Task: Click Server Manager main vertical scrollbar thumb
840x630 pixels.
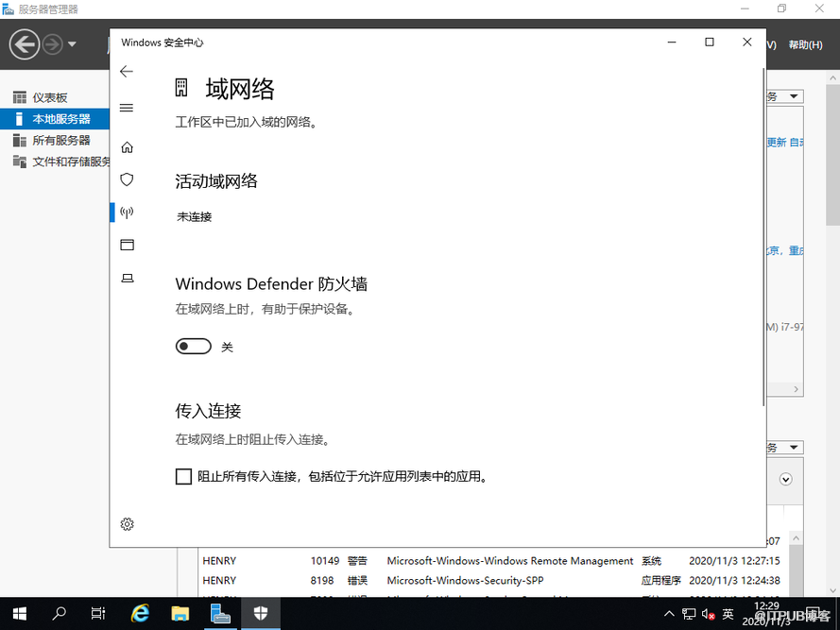Action: coord(832,154)
